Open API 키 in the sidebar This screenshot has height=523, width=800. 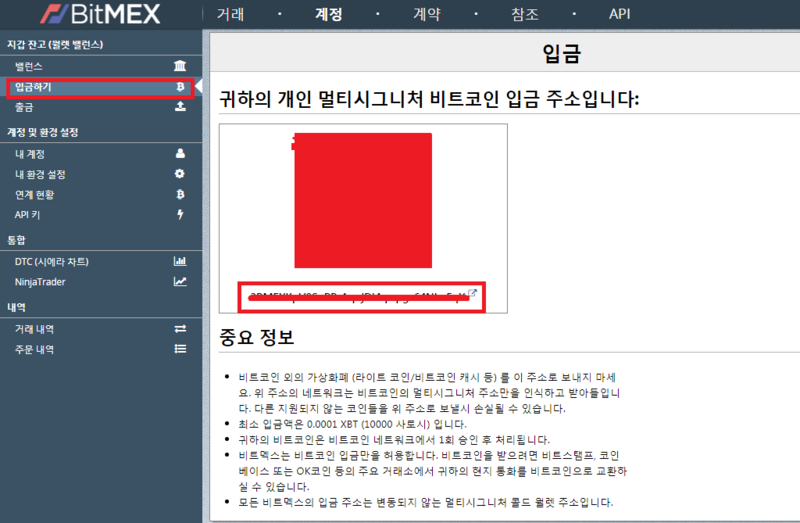point(28,215)
